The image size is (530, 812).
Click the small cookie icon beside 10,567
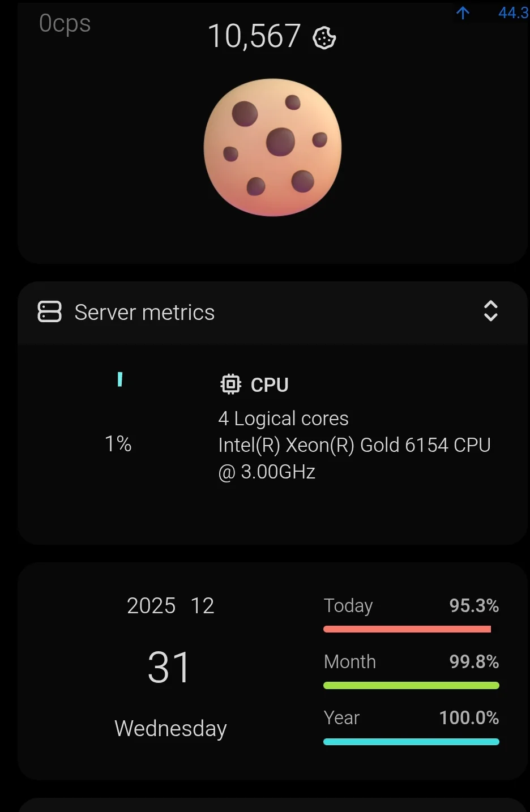pyautogui.click(x=324, y=38)
